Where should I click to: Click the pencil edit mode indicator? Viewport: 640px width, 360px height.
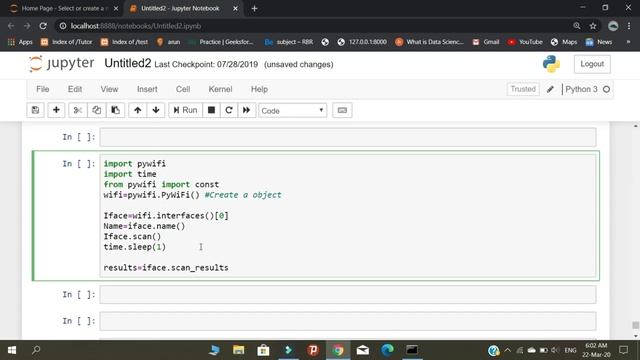550,89
